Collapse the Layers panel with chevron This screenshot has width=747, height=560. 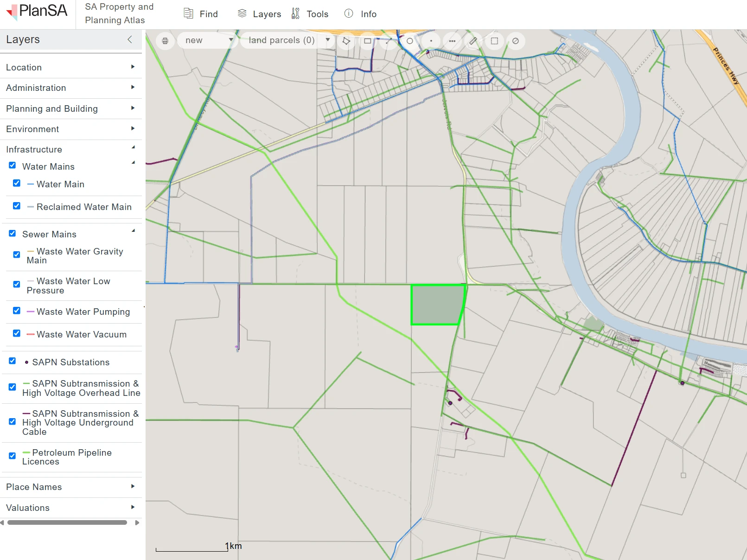[130, 39]
